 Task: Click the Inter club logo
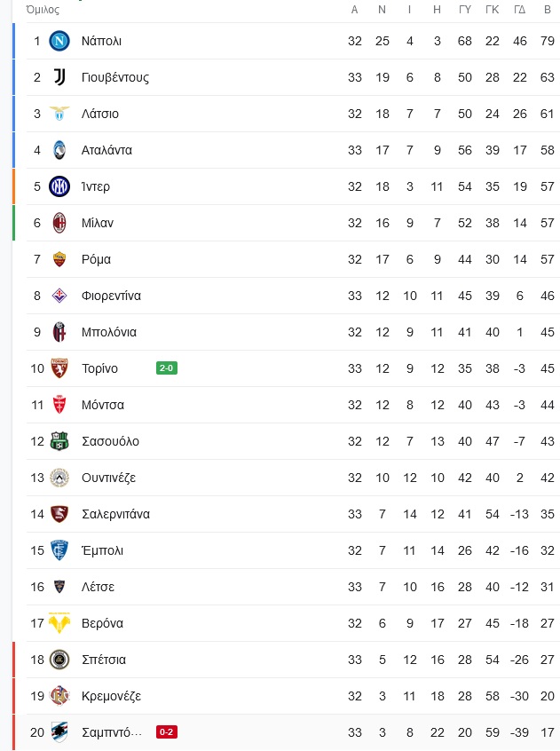59,186
